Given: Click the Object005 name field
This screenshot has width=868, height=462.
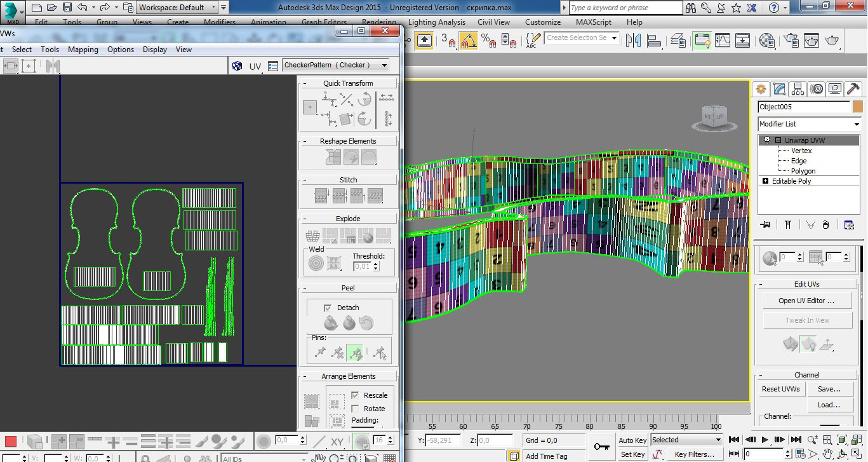Looking at the screenshot, I should click(803, 107).
